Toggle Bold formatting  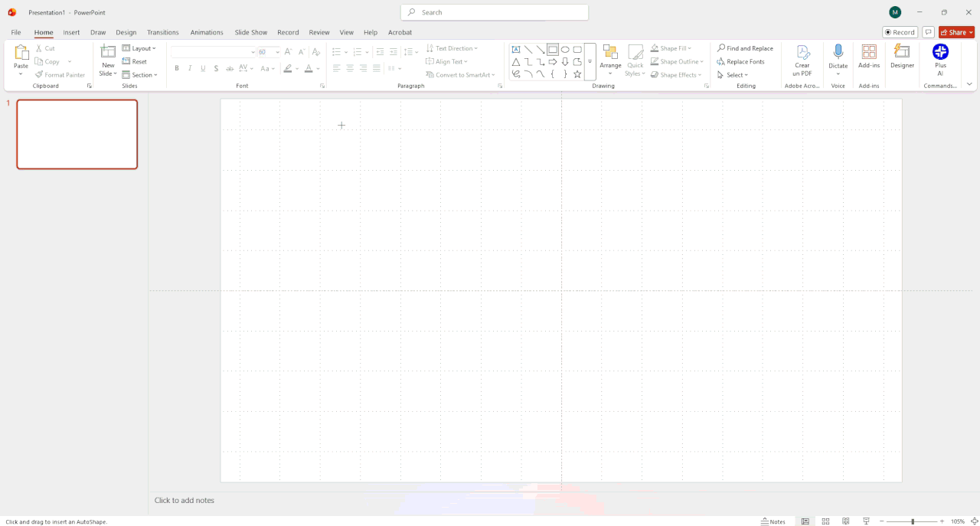point(177,68)
